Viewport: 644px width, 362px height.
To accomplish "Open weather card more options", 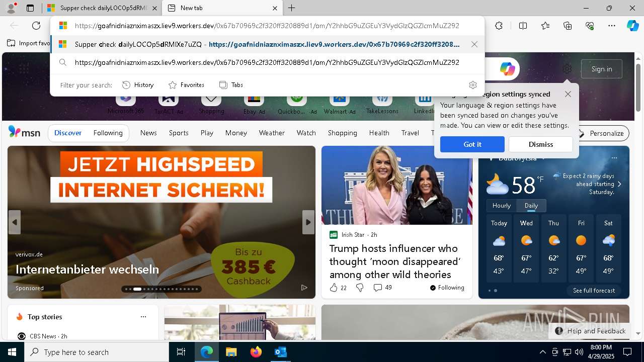I will [x=614, y=158].
